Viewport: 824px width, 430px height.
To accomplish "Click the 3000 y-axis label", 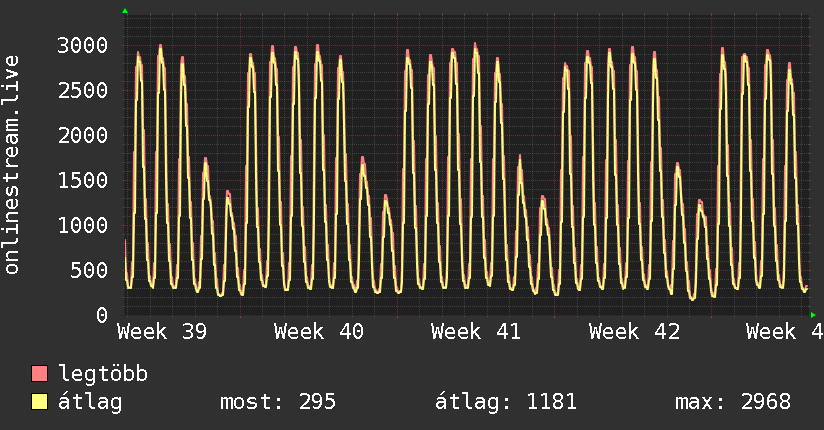I will [83, 45].
